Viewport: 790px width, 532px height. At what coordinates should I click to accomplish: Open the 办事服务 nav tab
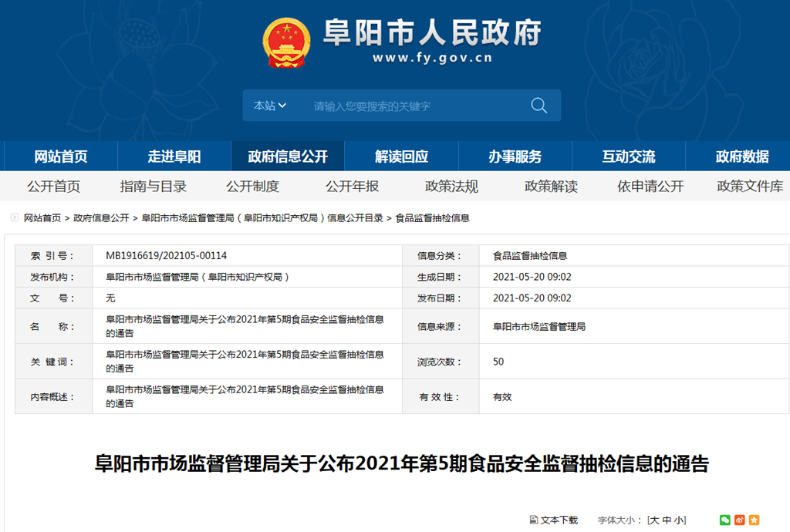pyautogui.click(x=515, y=157)
